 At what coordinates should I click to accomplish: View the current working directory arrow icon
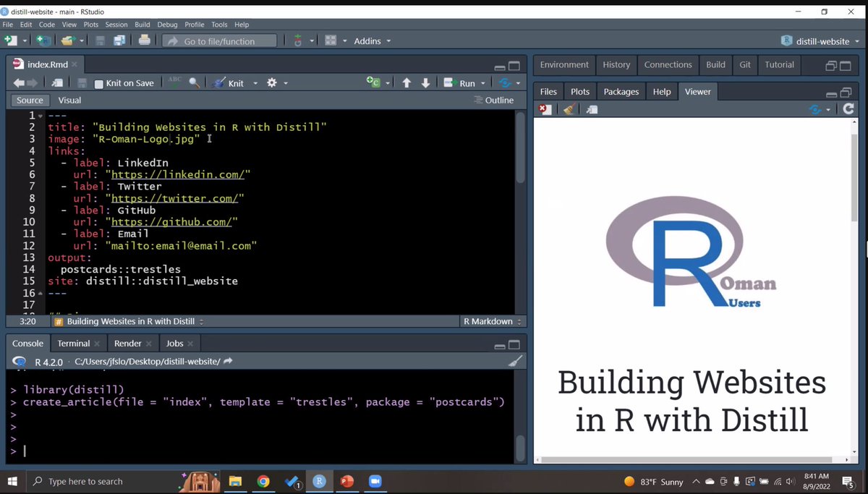tap(228, 361)
